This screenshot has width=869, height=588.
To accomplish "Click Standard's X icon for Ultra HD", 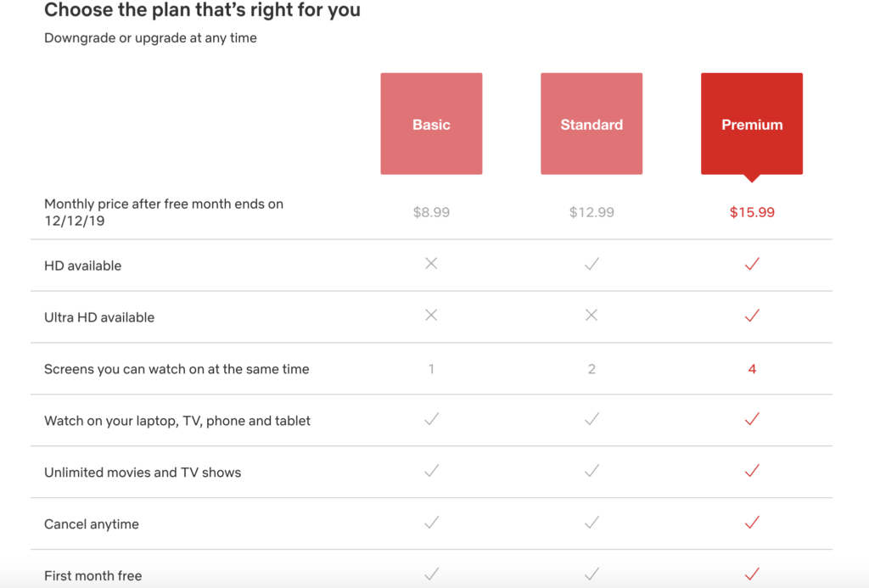I will click(591, 315).
